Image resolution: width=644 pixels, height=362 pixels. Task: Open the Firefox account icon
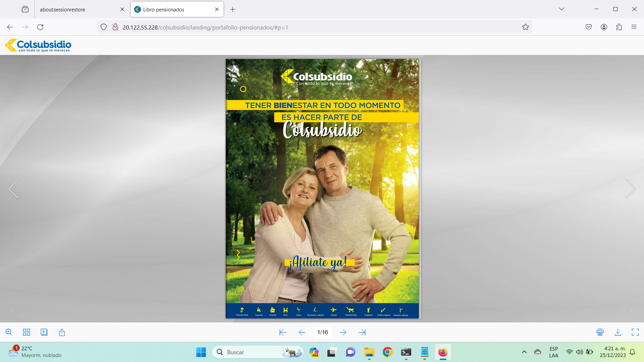[604, 27]
